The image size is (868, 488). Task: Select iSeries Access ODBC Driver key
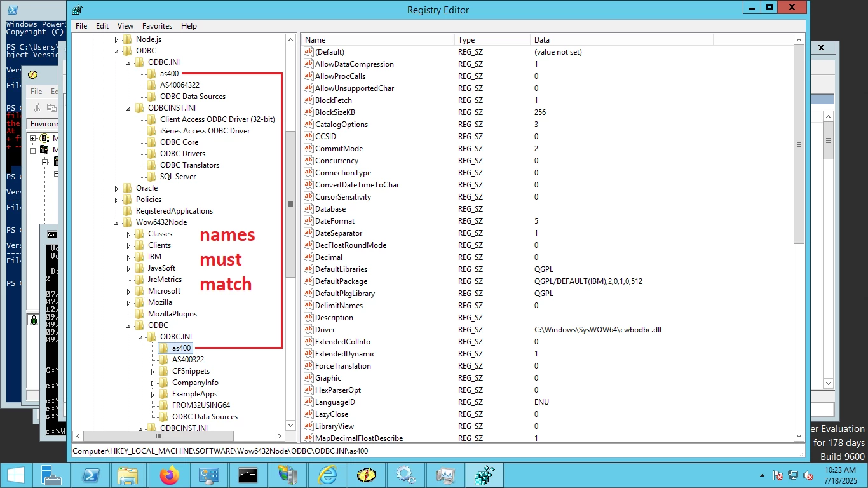[x=205, y=131]
